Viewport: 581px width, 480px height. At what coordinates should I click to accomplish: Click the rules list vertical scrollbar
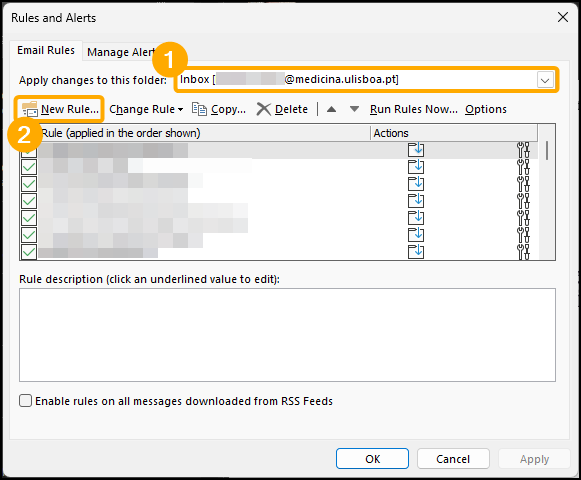pos(547,193)
